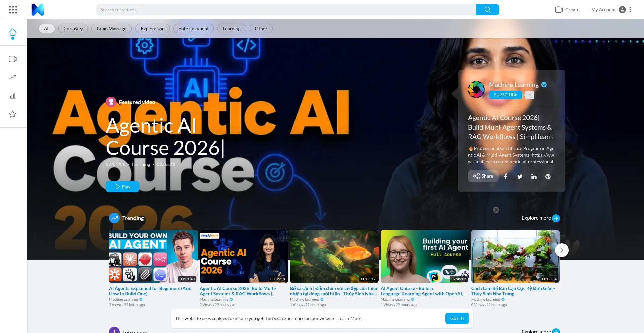Click the channel card video title text
This screenshot has height=333, width=644.
coord(510,127)
